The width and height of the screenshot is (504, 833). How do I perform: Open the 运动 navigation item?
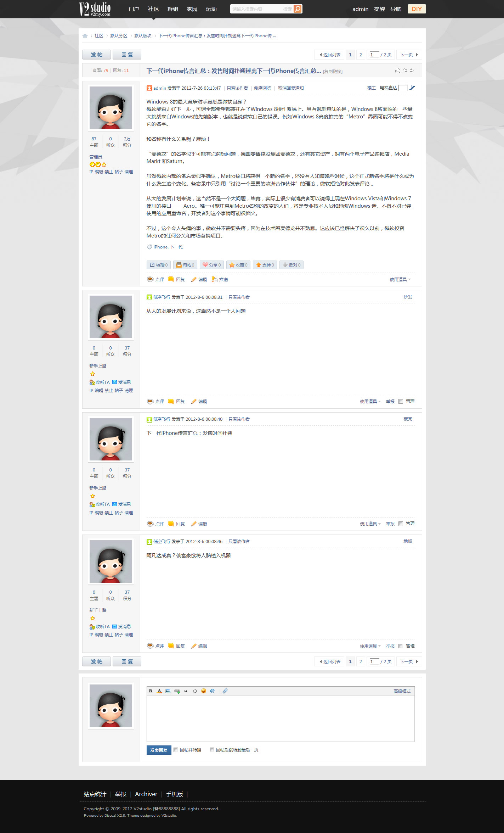(x=211, y=9)
